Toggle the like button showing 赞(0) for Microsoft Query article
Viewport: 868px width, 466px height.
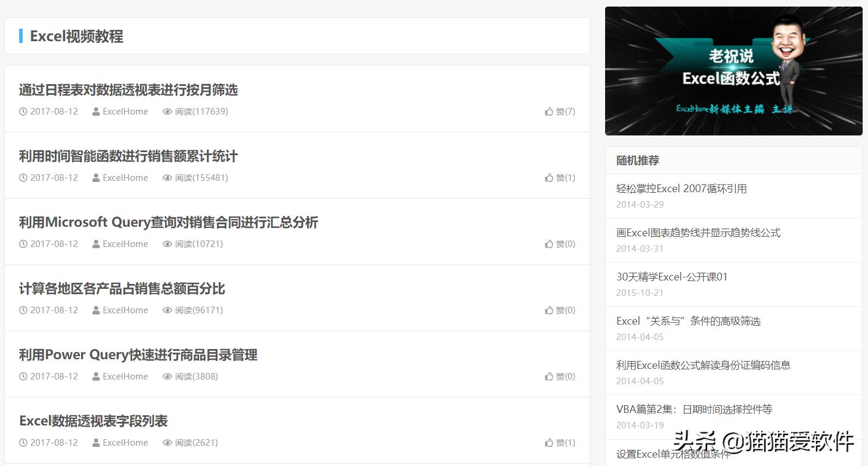559,243
